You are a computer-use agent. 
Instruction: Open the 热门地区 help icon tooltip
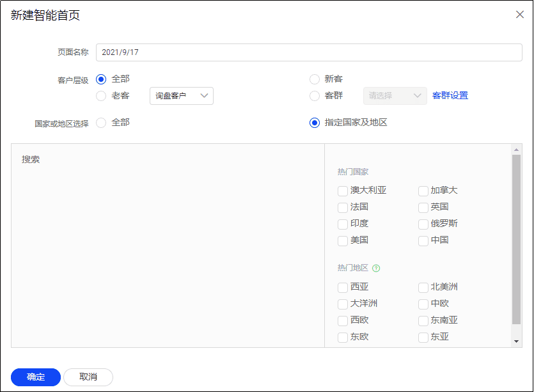[377, 267]
